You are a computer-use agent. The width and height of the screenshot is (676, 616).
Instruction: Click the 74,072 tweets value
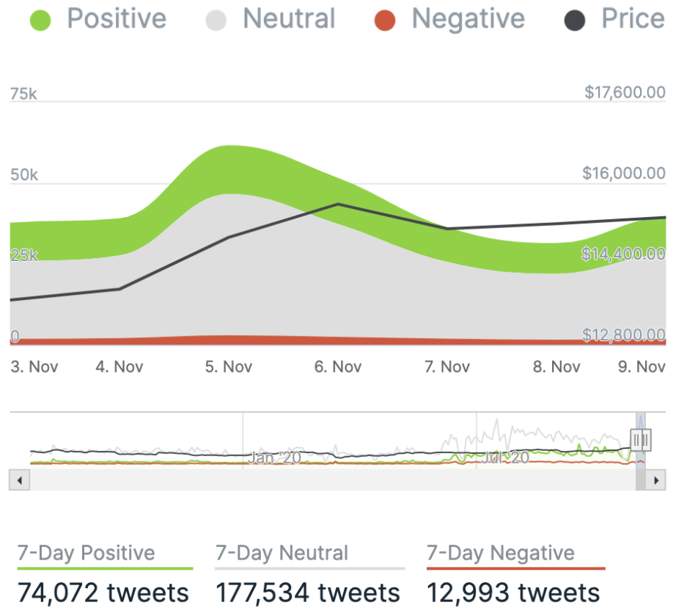(103, 593)
